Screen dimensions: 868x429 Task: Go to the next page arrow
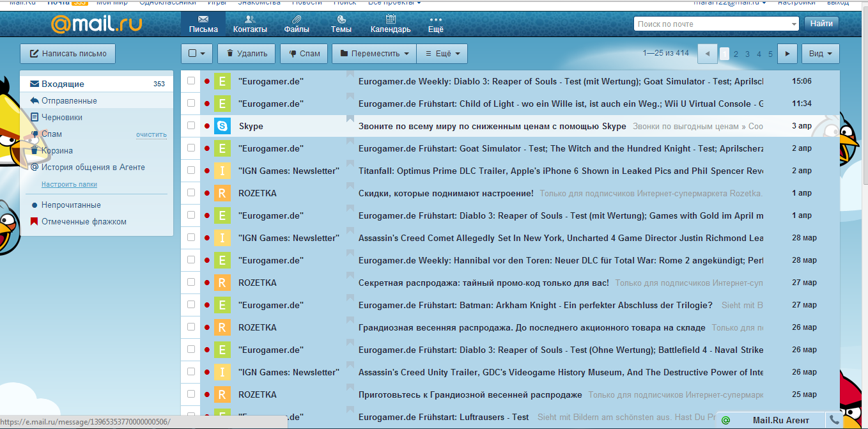point(787,54)
